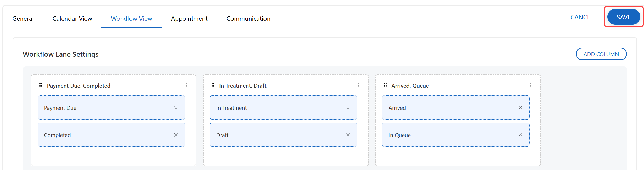Click the CANCEL link
Viewport: 644px width, 170px height.
click(x=582, y=17)
